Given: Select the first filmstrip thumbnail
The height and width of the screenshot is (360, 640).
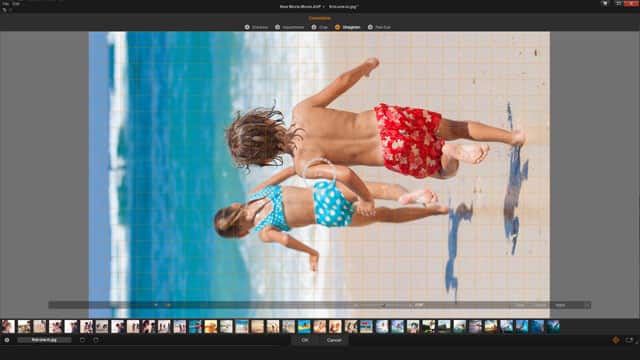Looking at the screenshot, I should (x=8, y=327).
